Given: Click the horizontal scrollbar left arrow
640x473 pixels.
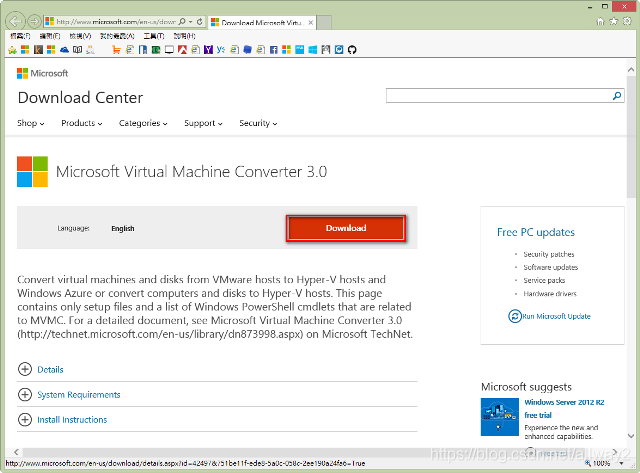Looking at the screenshot, I should (16, 452).
